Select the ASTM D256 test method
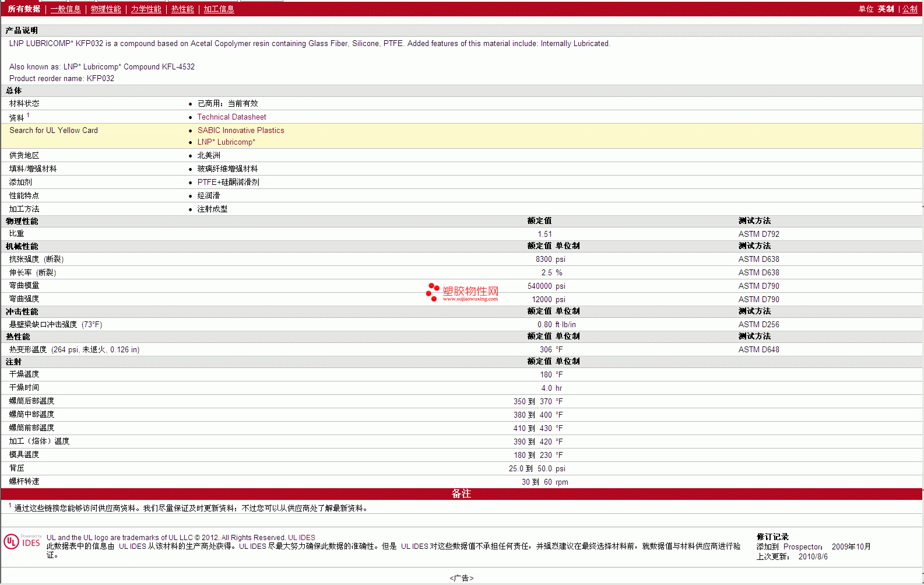This screenshot has width=924, height=585. (x=758, y=325)
